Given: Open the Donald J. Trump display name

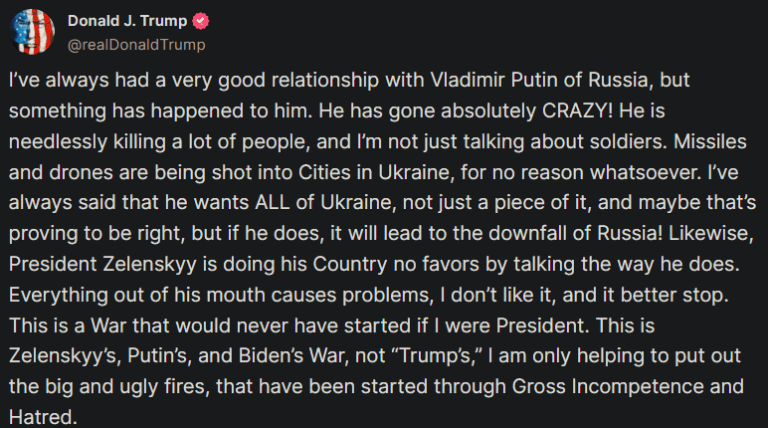Looking at the screenshot, I should (127, 21).
